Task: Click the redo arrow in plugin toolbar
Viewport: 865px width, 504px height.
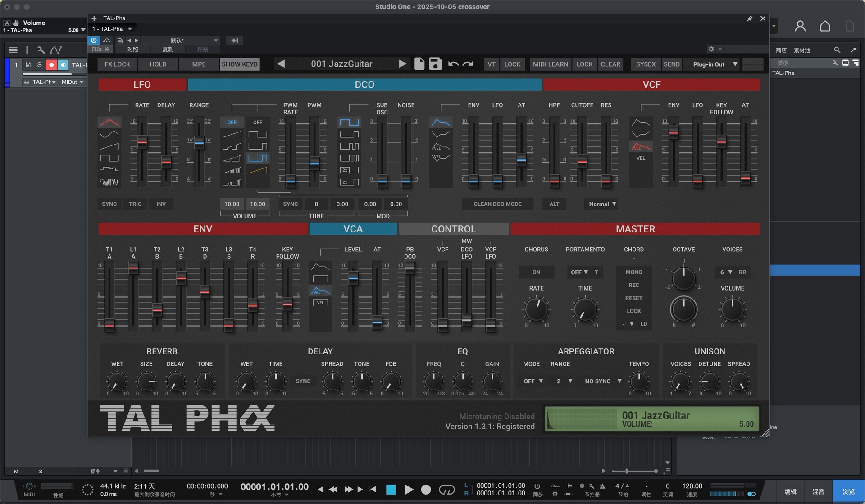Action: (x=468, y=64)
